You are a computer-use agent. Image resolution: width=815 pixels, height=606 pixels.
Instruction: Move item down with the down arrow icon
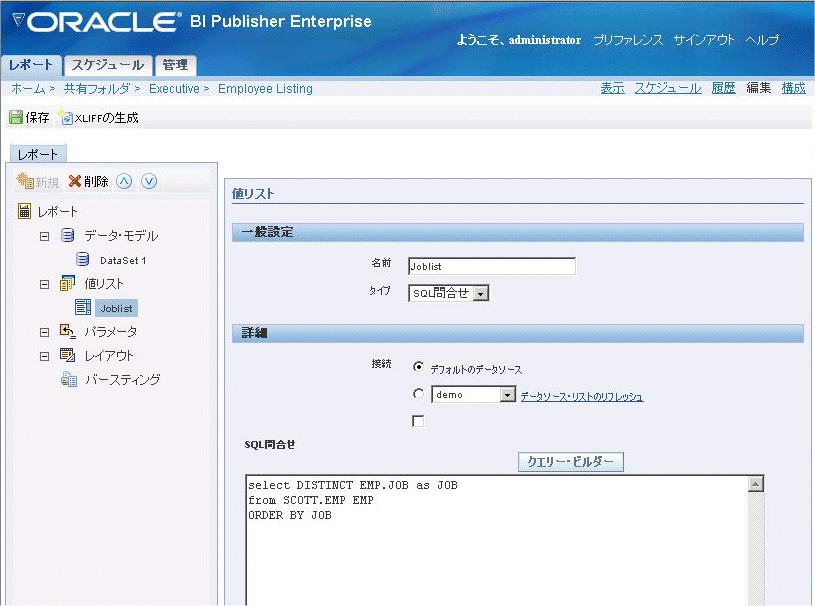(149, 181)
